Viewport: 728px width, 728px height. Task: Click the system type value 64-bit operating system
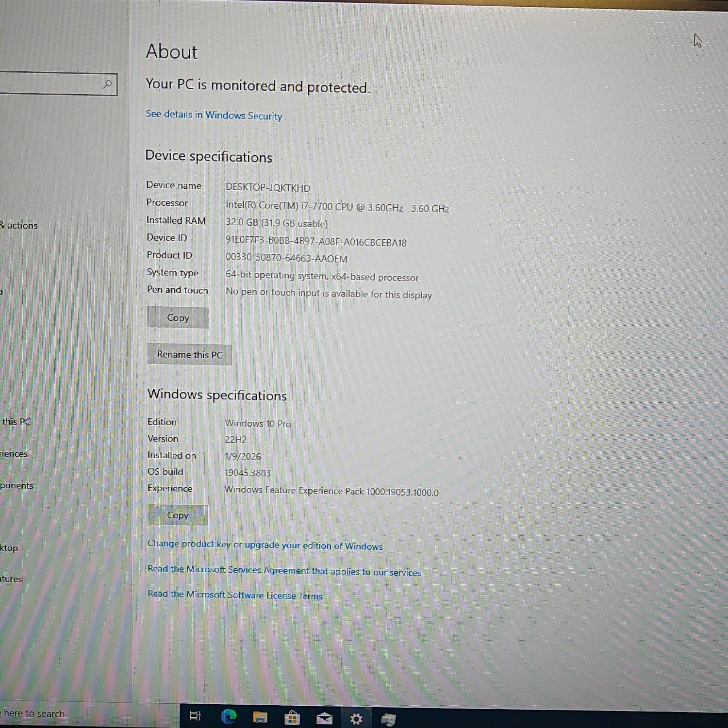tap(322, 276)
